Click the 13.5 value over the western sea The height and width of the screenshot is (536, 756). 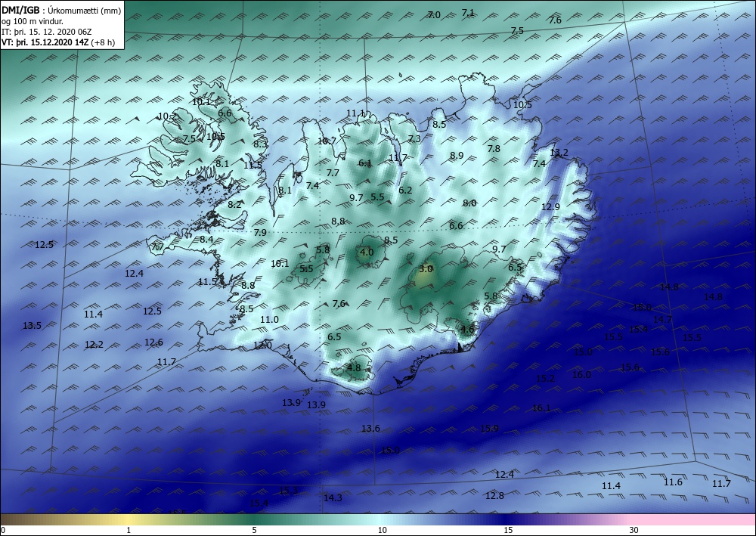(32, 326)
